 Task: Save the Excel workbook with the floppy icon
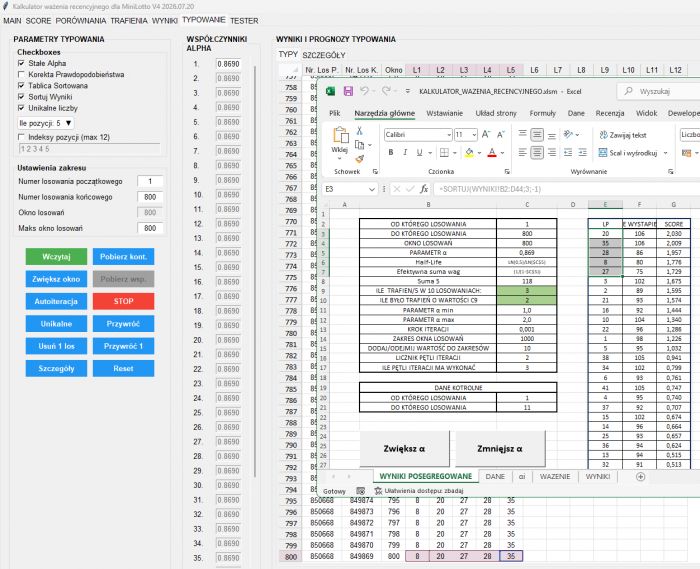tap(348, 91)
